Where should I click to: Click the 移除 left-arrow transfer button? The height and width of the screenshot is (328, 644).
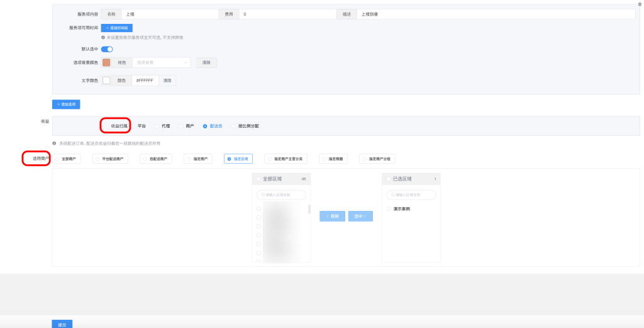click(x=332, y=216)
